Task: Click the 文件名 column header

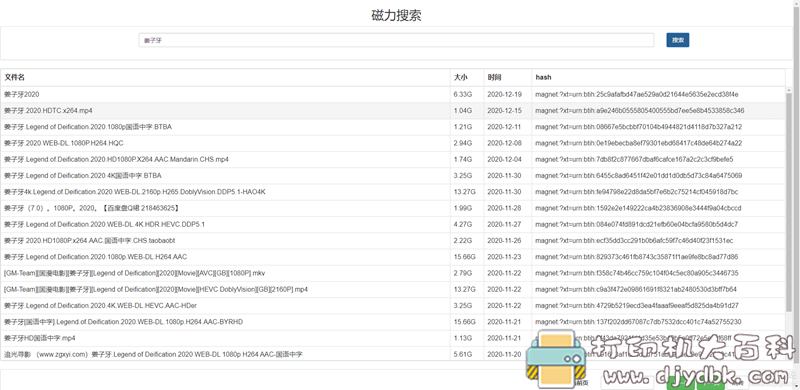Action: click(x=14, y=78)
